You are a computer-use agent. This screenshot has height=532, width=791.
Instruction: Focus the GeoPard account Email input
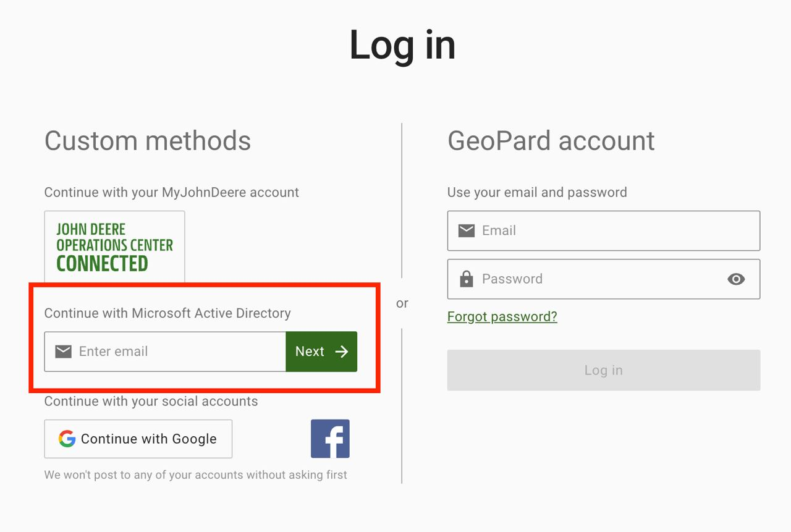coord(612,230)
